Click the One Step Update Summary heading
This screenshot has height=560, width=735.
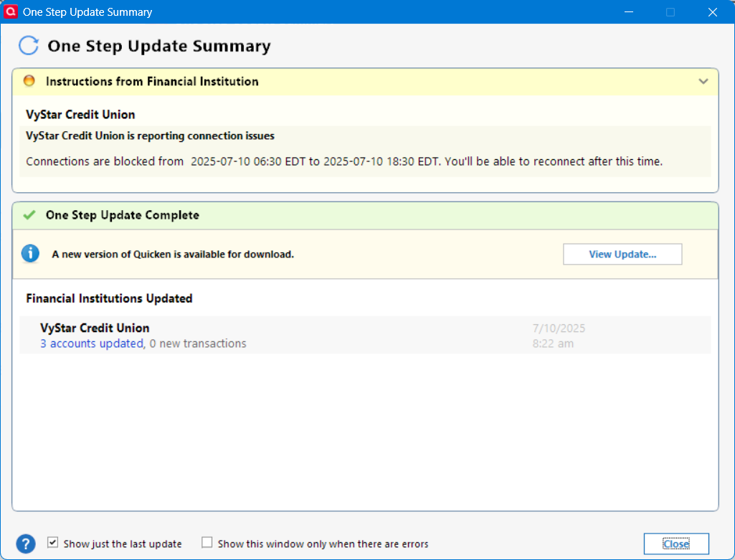[x=159, y=46]
